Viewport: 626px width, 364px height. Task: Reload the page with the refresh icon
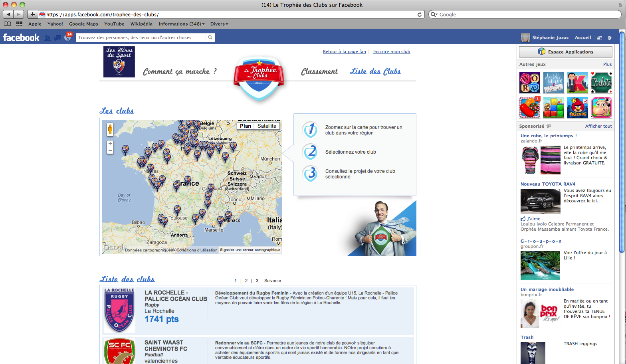(420, 14)
